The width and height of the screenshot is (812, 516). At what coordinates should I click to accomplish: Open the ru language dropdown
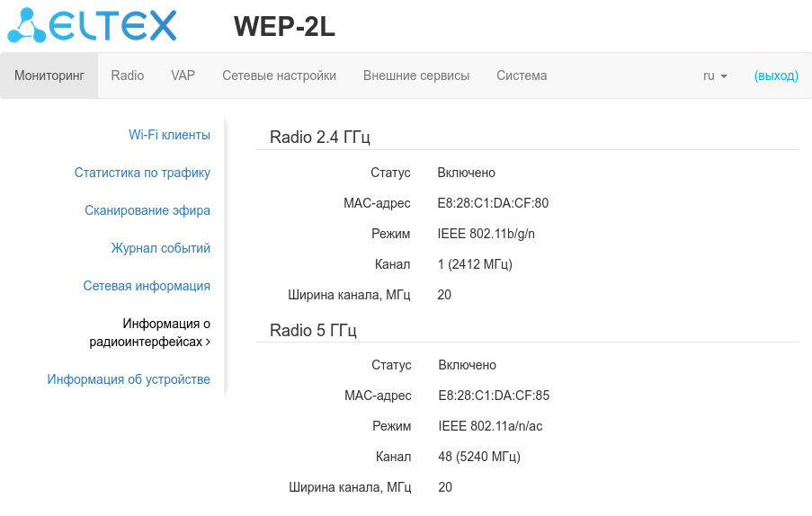(715, 76)
